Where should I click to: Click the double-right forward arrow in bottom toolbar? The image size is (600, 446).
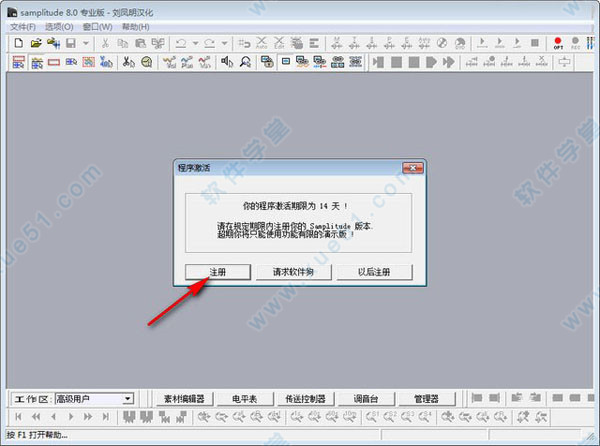[88, 417]
